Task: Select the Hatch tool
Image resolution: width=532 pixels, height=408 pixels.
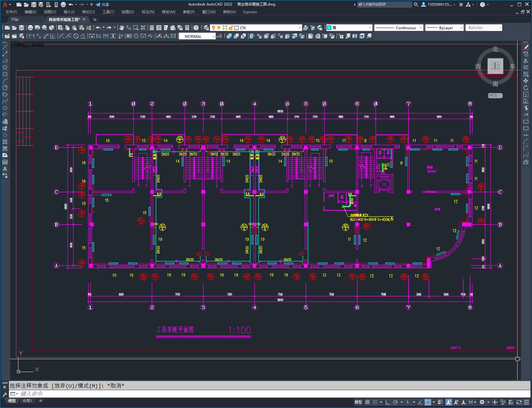Action: 5,142
